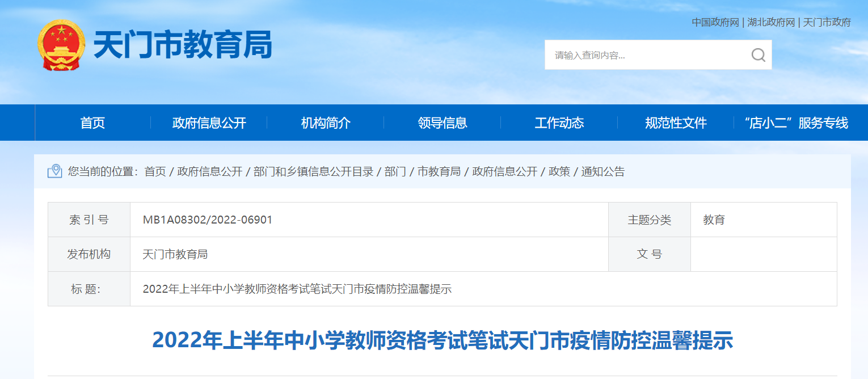
Task: Go to first 政府信息公开 breadcrumb link
Action: (209, 171)
